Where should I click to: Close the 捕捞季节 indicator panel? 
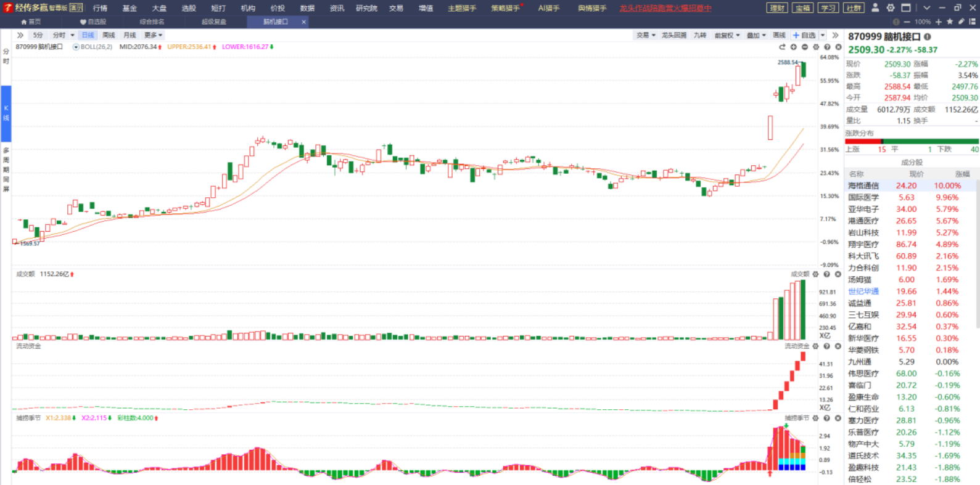click(x=838, y=418)
